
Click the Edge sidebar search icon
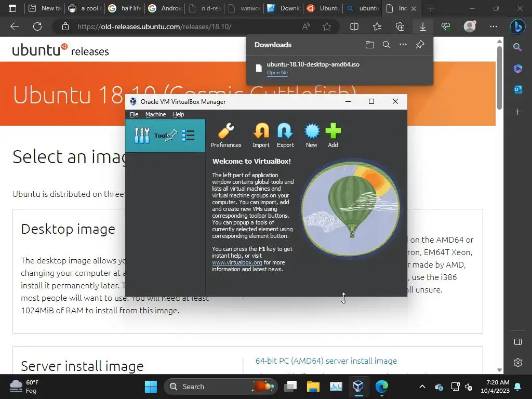517,47
